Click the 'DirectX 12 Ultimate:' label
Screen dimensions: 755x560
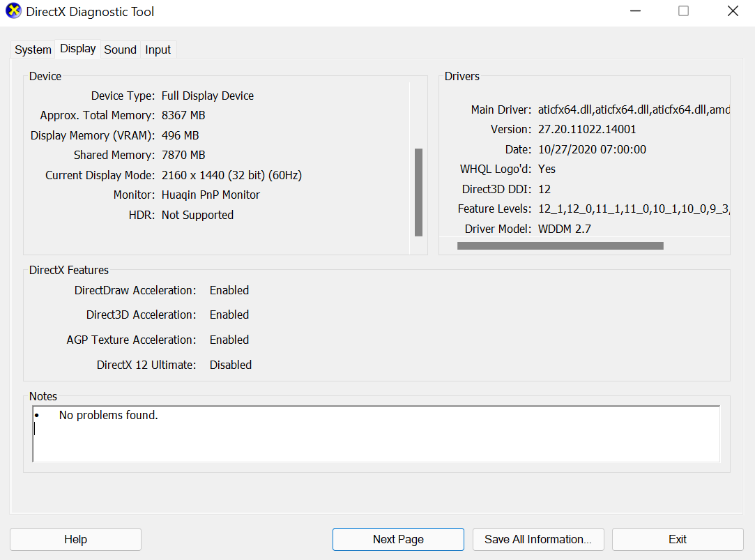[x=146, y=365]
